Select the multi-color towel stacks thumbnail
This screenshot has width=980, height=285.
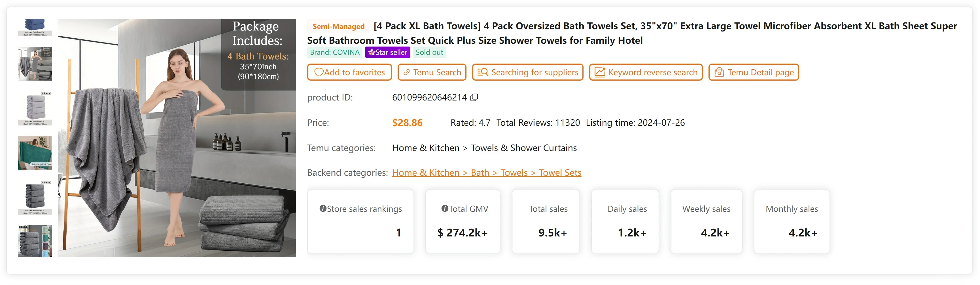(35, 241)
